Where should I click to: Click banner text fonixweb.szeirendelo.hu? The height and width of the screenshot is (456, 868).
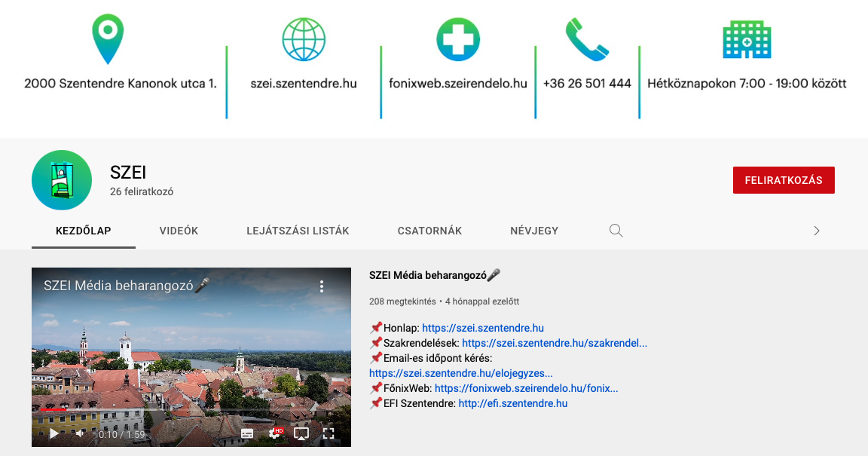pyautogui.click(x=458, y=84)
